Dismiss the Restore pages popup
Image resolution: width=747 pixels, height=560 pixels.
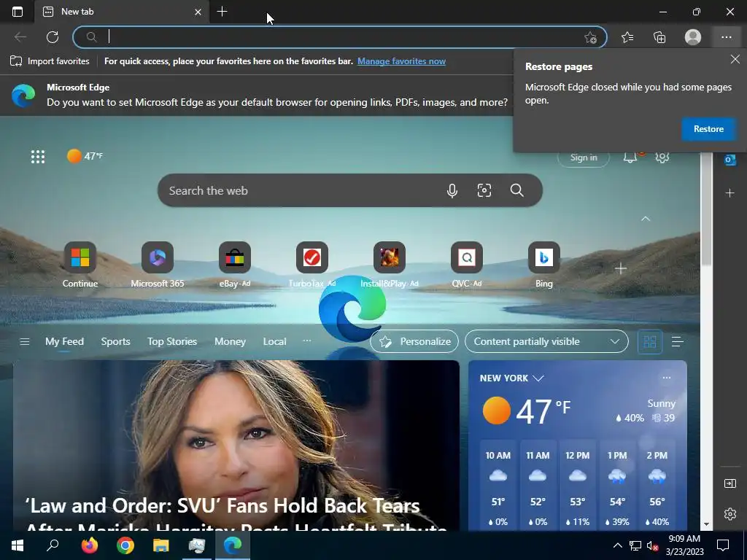point(735,59)
